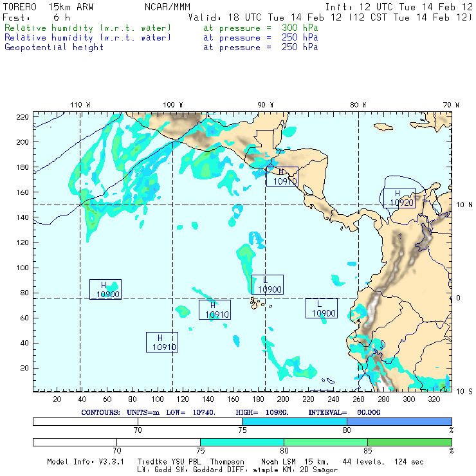Click the green 300 hPa relative humidity legend text
The width and height of the screenshot is (476, 476).
pos(87,28)
